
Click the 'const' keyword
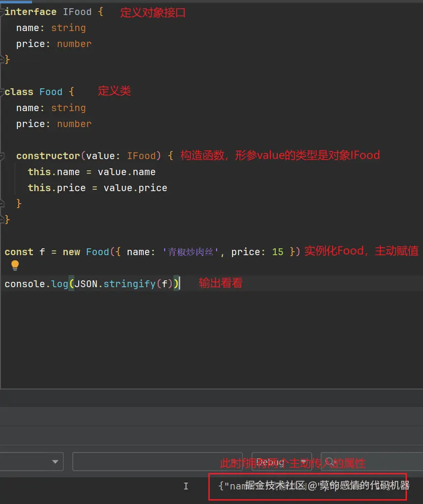tap(19, 252)
